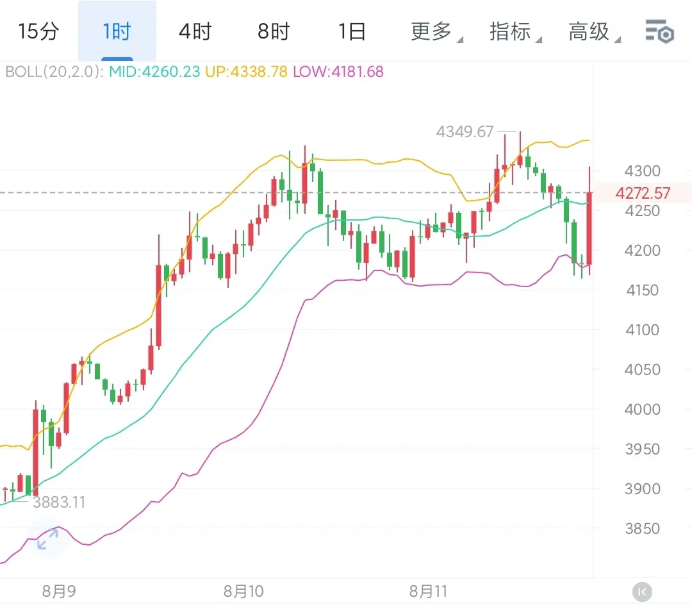Select the 1时 timeframe tab
The width and height of the screenshot is (692, 616).
pos(117,31)
